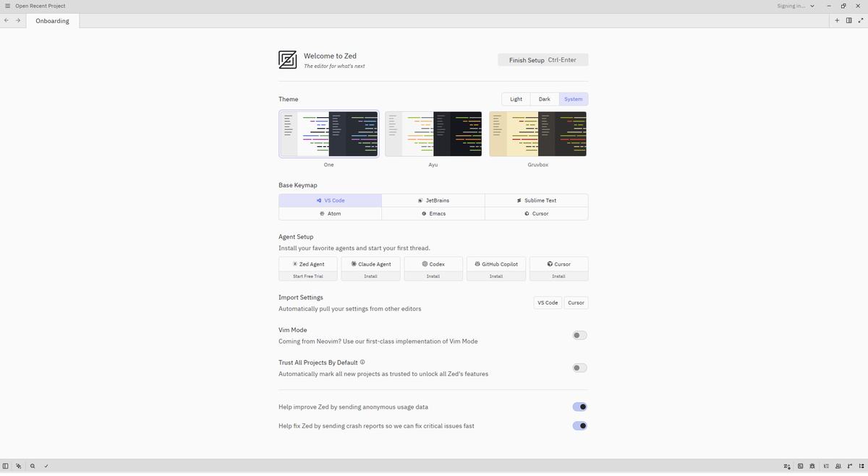Toggle the project panel in status bar
Screen dimensions: 868x476
coord(6,466)
